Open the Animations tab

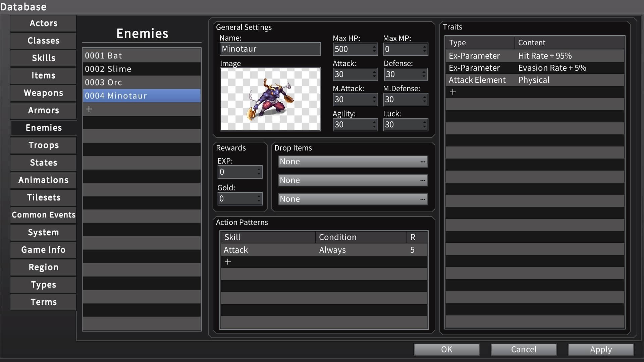click(x=44, y=180)
